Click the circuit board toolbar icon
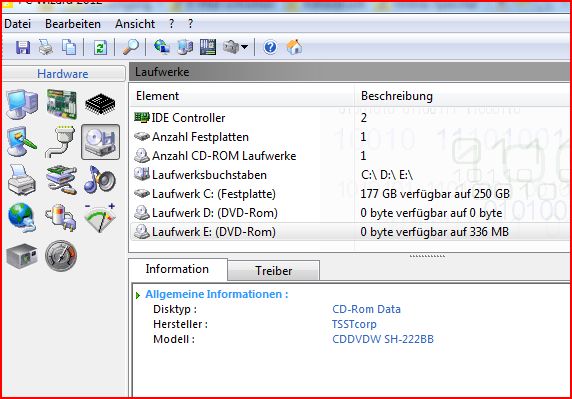The height and width of the screenshot is (399, 572). pos(208,47)
